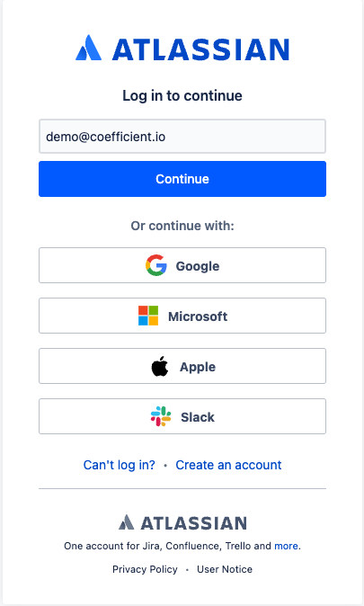The width and height of the screenshot is (364, 606).
Task: Click the Microsoft four-square logo icon
Action: pos(148,316)
